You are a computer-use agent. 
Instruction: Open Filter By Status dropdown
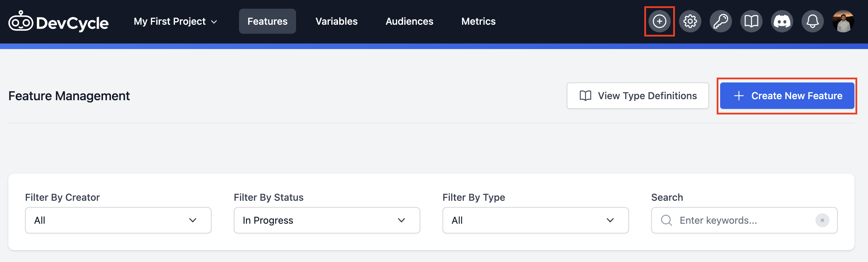tap(327, 220)
